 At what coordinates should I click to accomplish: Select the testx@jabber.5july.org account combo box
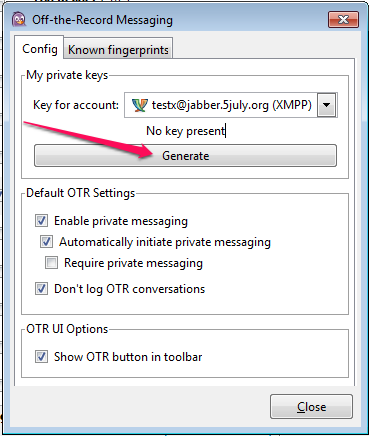click(231, 105)
